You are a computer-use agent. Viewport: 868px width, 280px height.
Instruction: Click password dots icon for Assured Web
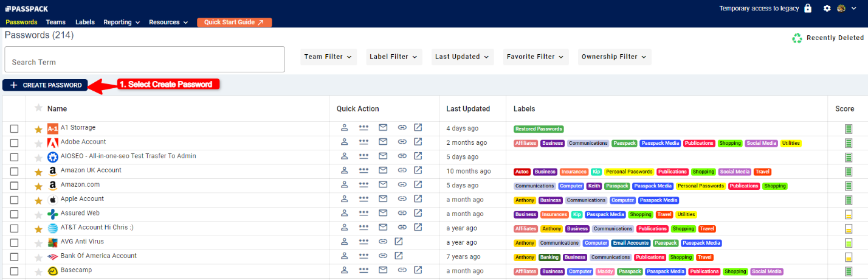pyautogui.click(x=363, y=213)
